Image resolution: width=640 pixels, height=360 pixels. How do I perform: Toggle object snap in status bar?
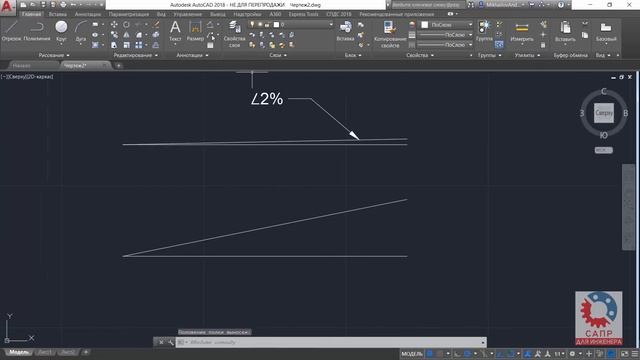511,353
